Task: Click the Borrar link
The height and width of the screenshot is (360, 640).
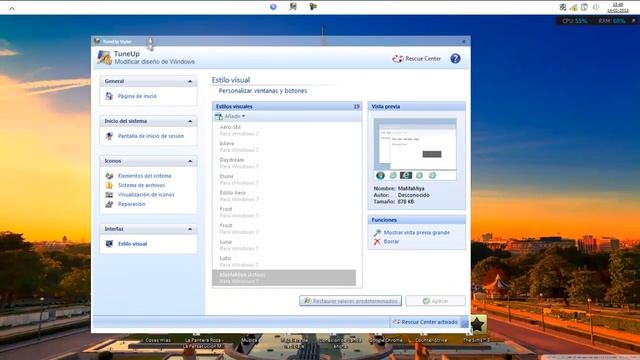Action: (391, 242)
